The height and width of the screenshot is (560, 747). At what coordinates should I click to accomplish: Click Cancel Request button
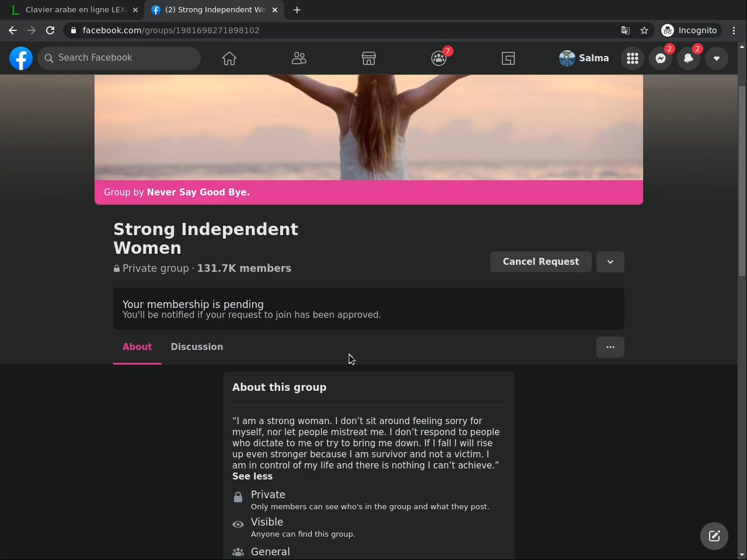[541, 262]
